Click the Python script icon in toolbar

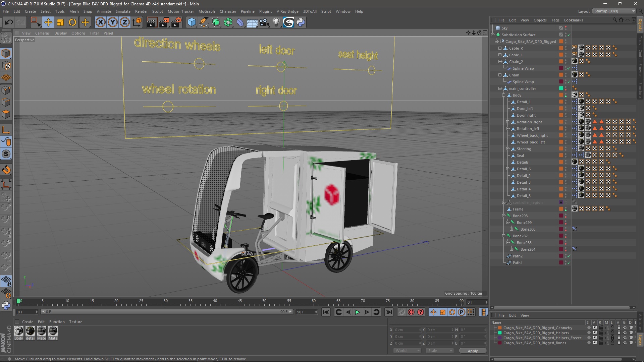301,22
